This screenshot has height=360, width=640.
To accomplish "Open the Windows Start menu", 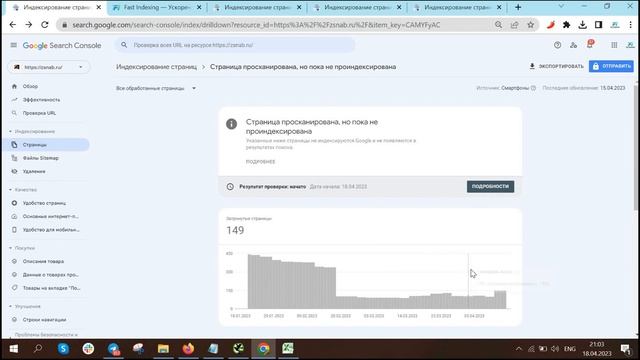I will coord(13,349).
